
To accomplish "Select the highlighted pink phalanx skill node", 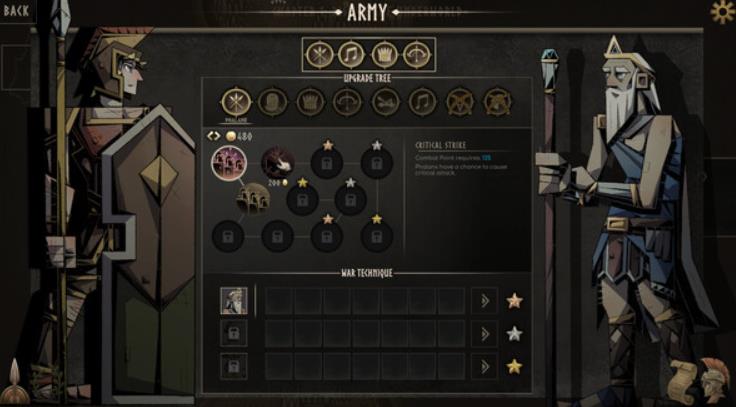I will [x=229, y=163].
